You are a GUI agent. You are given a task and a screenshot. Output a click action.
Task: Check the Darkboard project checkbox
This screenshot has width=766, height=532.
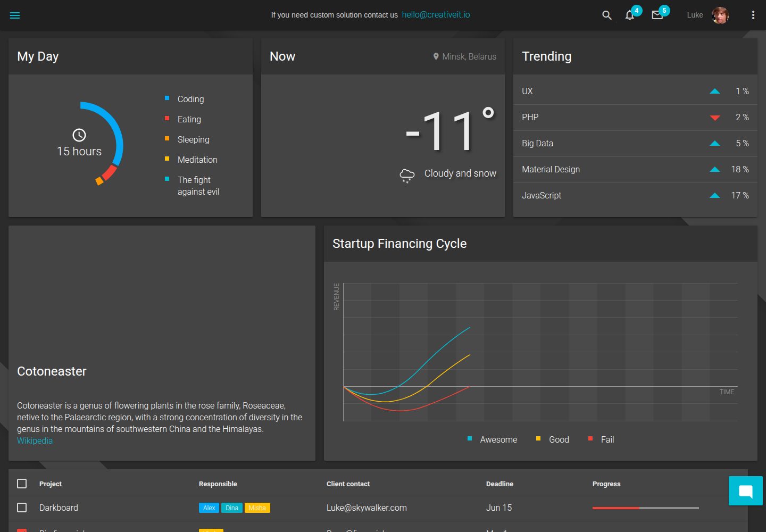22,508
